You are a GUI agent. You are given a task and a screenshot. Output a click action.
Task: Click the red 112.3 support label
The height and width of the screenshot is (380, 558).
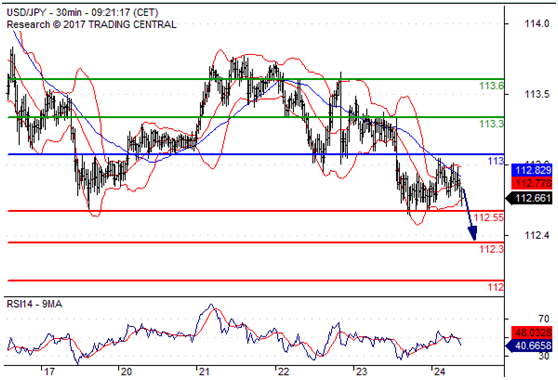pos(491,249)
